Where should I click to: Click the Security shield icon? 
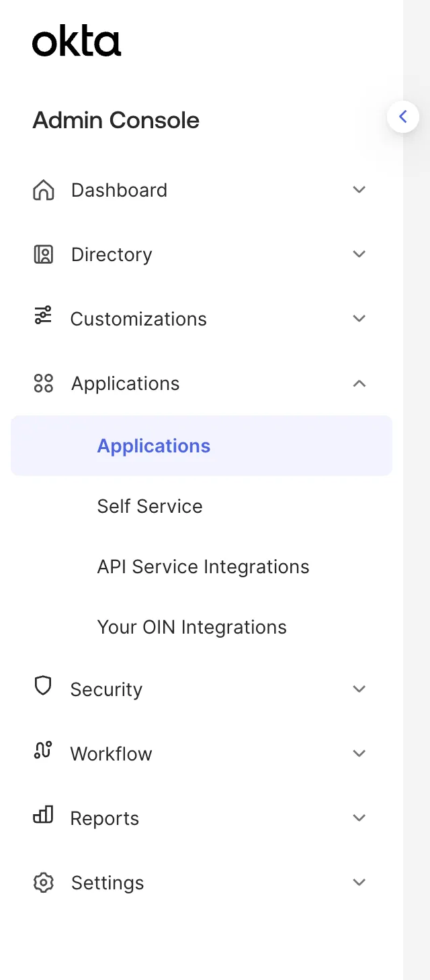tap(43, 686)
